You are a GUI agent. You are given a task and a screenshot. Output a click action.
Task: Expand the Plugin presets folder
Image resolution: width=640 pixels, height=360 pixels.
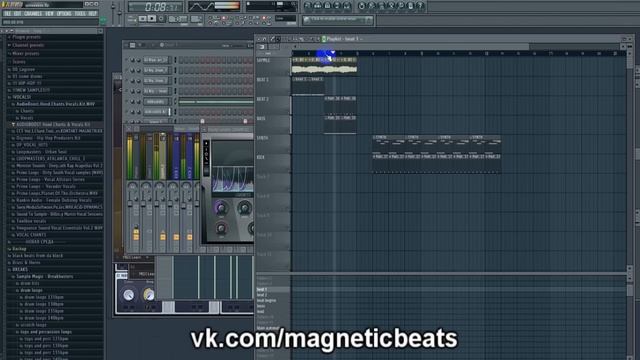[x=26, y=37]
